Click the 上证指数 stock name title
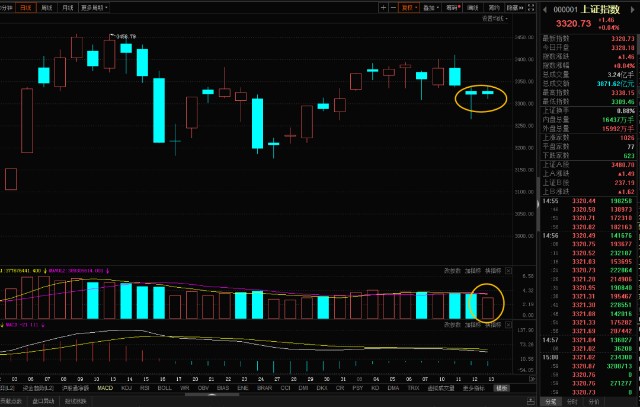The image size is (640, 407). pyautogui.click(x=600, y=9)
